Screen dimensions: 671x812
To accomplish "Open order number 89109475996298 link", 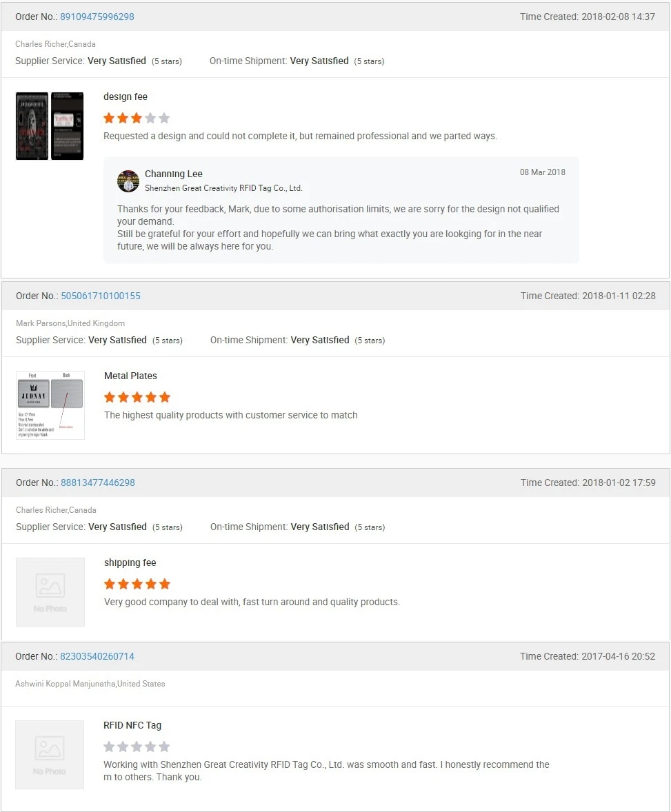I will coord(97,17).
